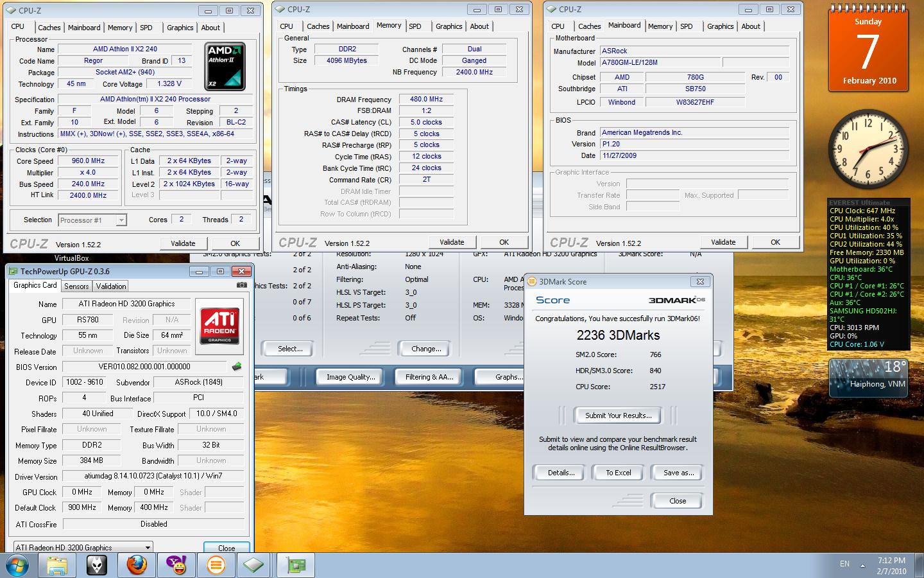Click the Change button in 3DMark06
This screenshot has width=924, height=578.
(426, 349)
